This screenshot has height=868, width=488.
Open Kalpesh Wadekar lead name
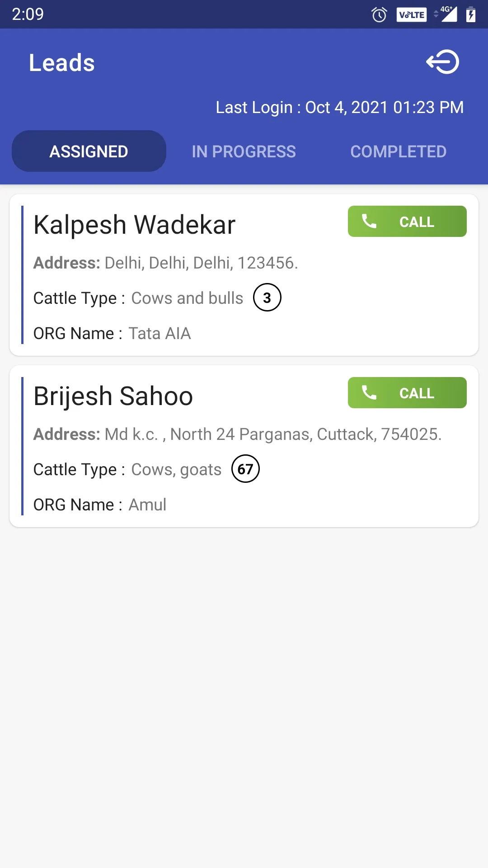(x=135, y=225)
